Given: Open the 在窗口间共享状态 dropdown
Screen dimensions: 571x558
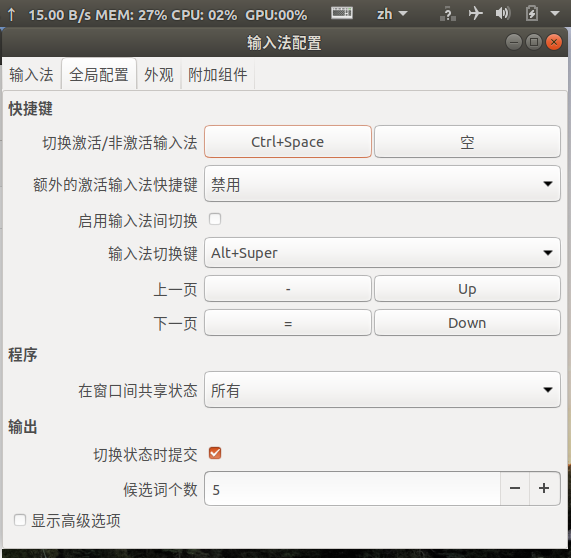Looking at the screenshot, I should 382,390.
